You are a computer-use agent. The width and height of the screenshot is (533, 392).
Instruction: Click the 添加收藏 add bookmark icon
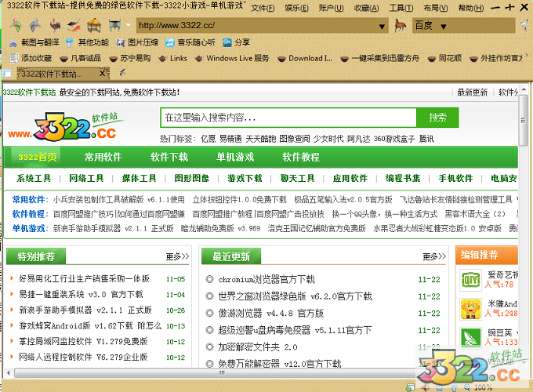coord(14,58)
